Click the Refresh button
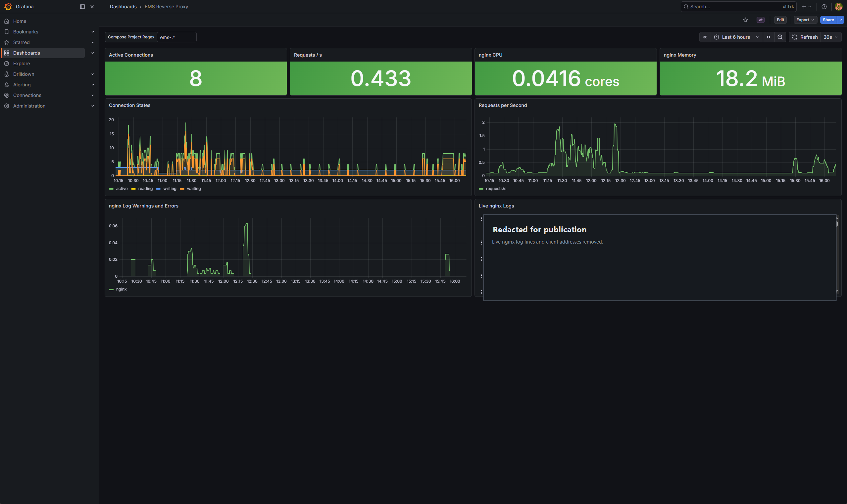The width and height of the screenshot is (847, 504). point(805,37)
